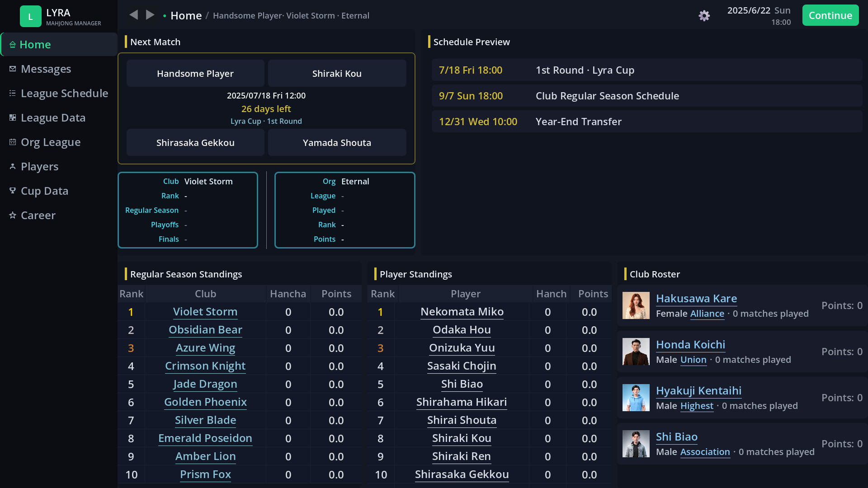Go to the Org League section
Image resolution: width=868 pixels, height=488 pixels.
point(59,142)
